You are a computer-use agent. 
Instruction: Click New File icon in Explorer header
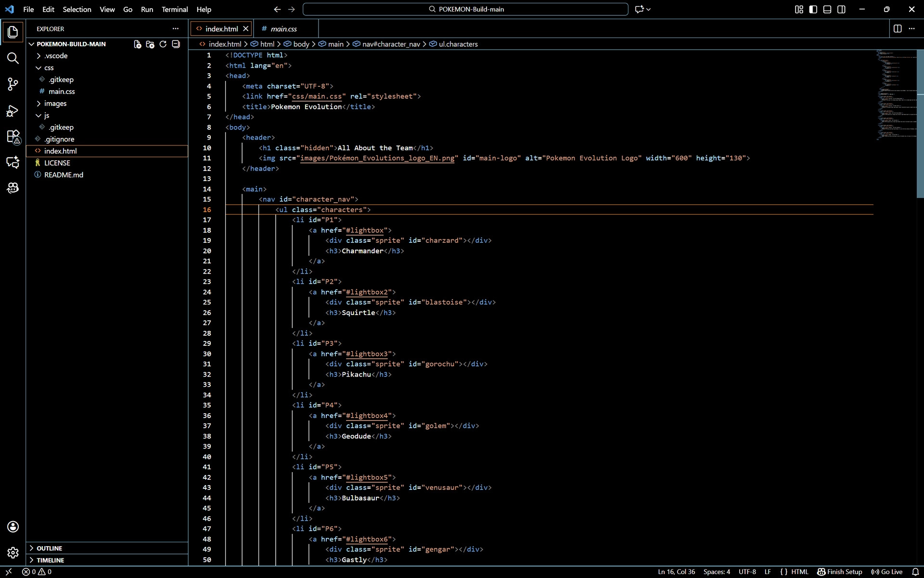pyautogui.click(x=137, y=44)
